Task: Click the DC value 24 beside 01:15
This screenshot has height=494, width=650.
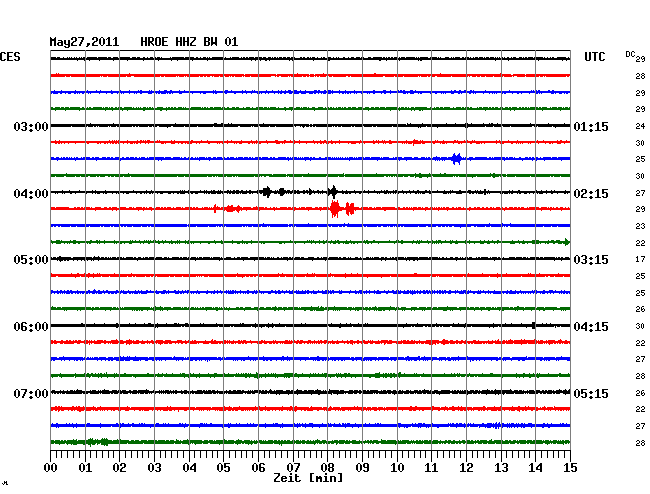Action: (640, 126)
